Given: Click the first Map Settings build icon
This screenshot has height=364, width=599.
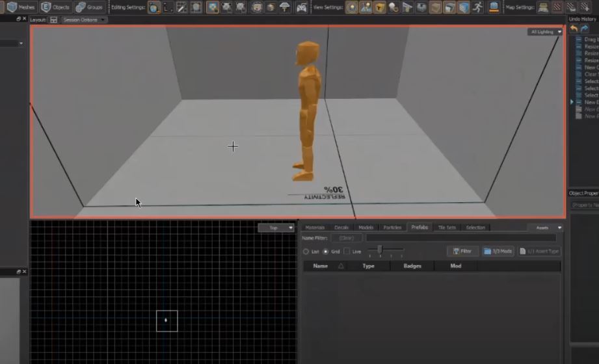Looking at the screenshot, I should coord(543,7).
